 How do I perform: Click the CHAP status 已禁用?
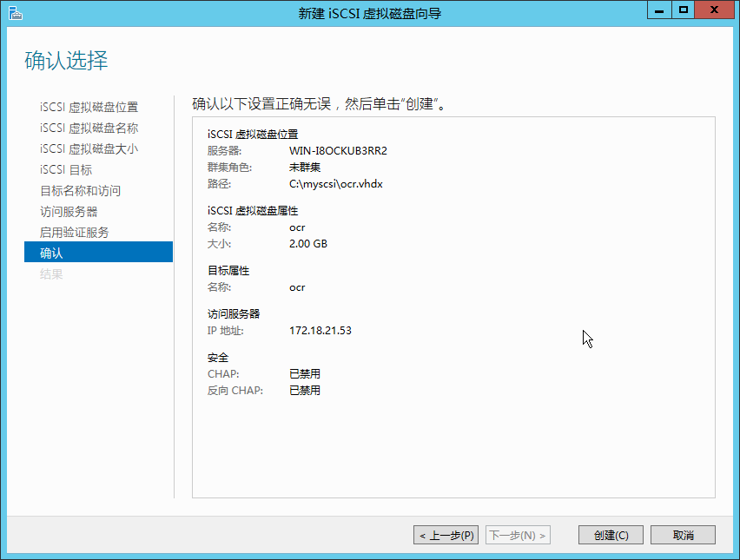(305, 373)
